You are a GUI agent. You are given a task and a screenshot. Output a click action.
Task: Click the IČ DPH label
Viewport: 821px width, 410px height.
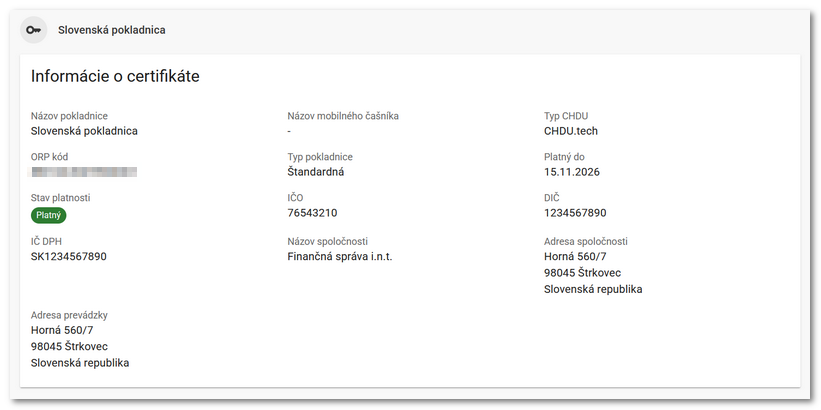(x=46, y=241)
